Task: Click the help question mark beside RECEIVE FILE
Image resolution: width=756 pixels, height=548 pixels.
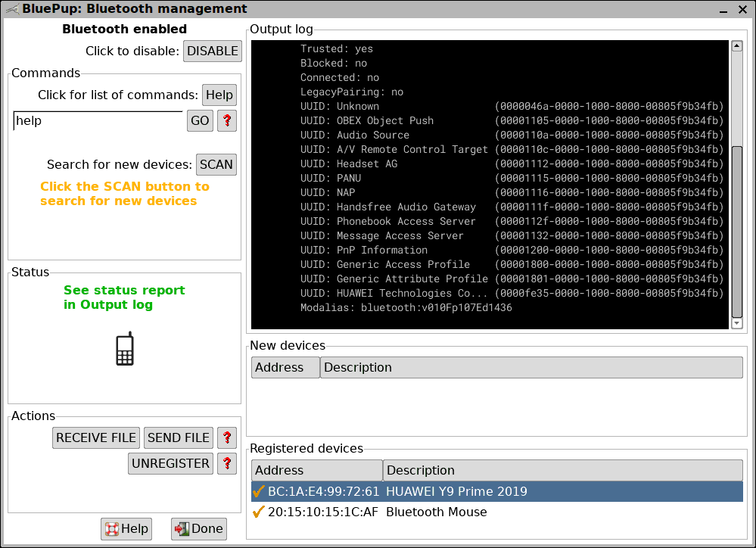Action: point(226,437)
